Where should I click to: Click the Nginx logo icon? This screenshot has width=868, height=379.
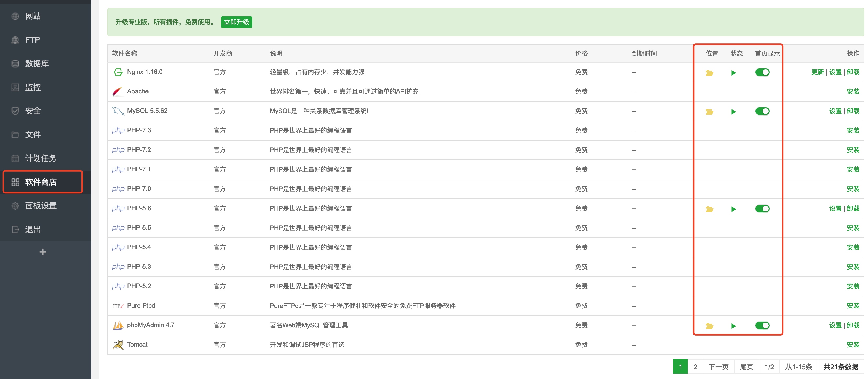118,72
